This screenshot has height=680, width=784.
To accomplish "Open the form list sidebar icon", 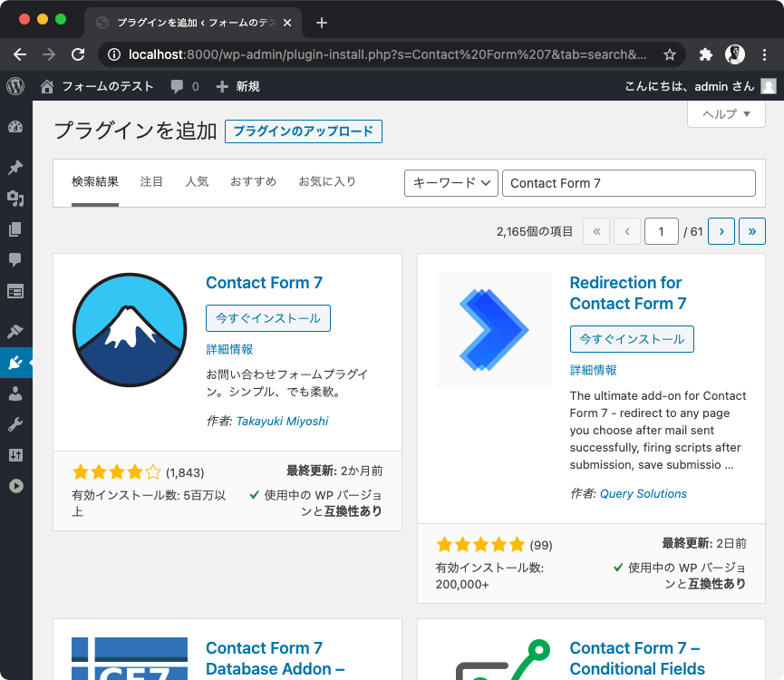I will pyautogui.click(x=15, y=292).
